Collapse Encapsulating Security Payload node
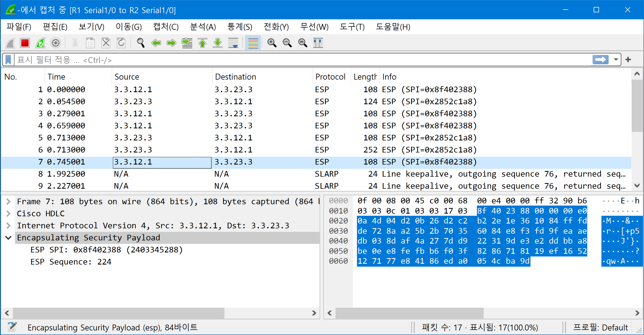The height and width of the screenshot is (335, 644). tap(8, 238)
